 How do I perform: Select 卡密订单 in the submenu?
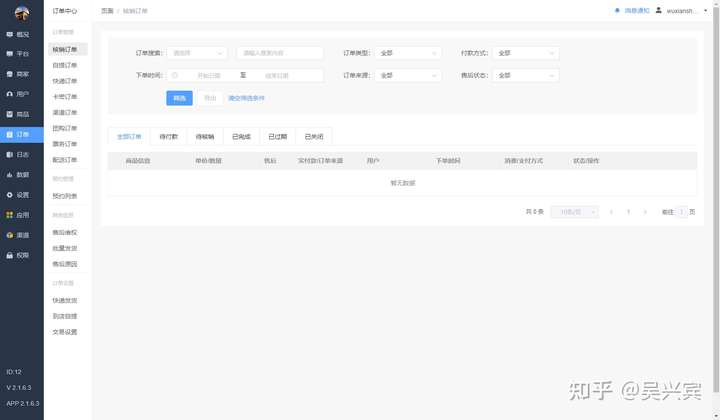coord(65,97)
